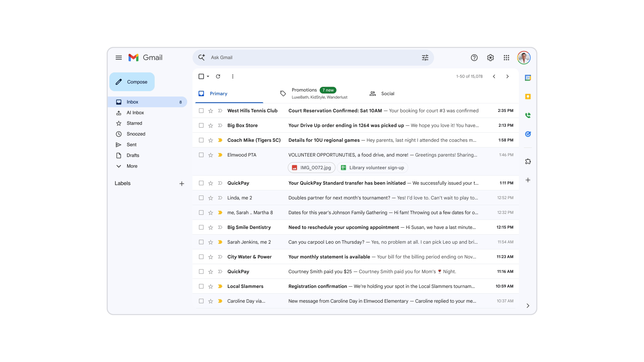Open the main menu hamburger icon
Screen dimensions: 644x362
(x=119, y=58)
